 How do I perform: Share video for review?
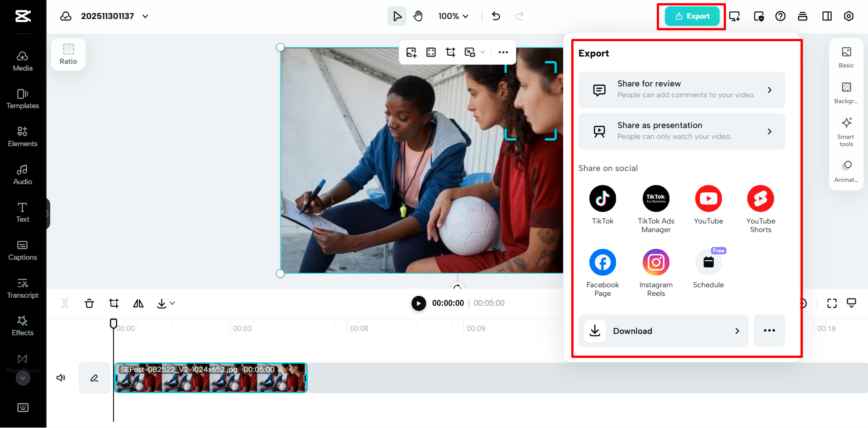click(682, 90)
